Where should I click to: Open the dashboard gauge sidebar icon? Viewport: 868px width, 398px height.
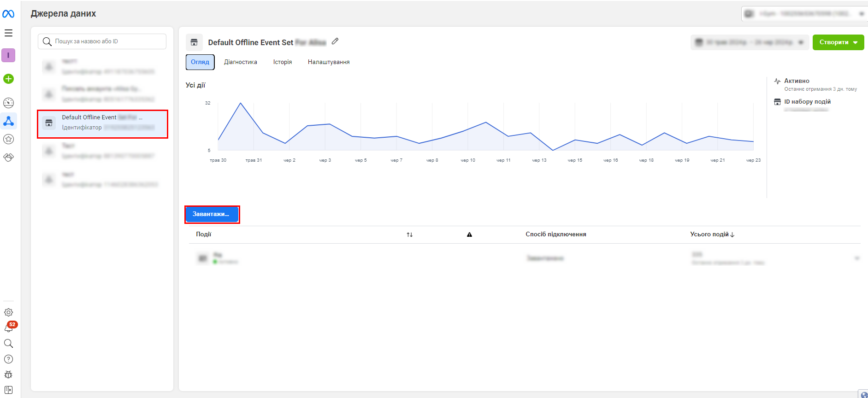[x=8, y=103]
